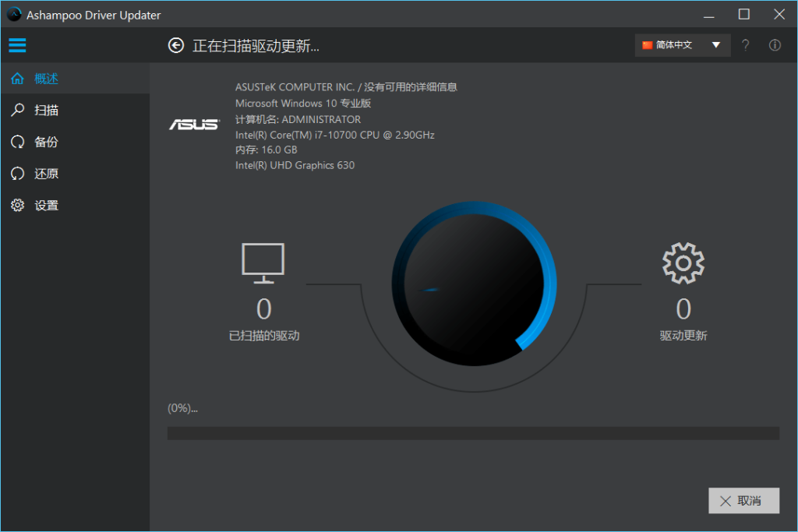Open the 简体中文 language dropdown
798x532 pixels.
click(x=675, y=44)
